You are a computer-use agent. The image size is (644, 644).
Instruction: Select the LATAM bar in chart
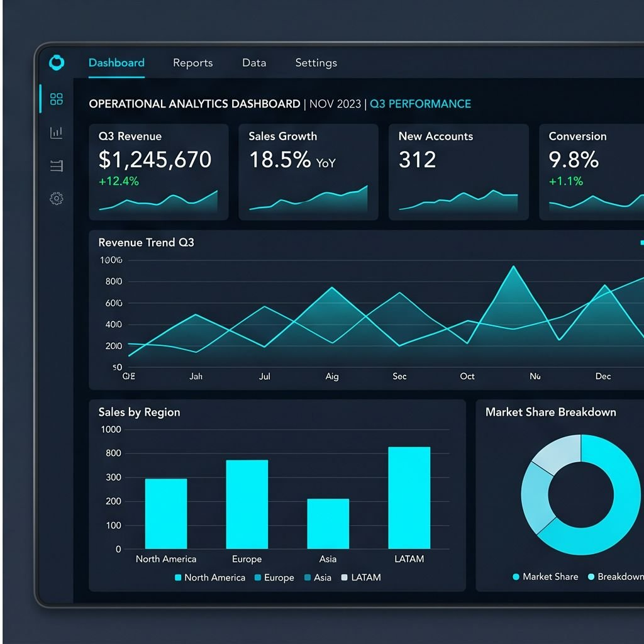(409, 498)
